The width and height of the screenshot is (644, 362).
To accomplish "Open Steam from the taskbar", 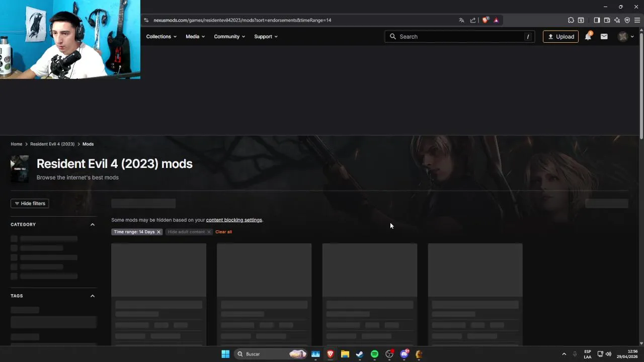I will pyautogui.click(x=359, y=354).
